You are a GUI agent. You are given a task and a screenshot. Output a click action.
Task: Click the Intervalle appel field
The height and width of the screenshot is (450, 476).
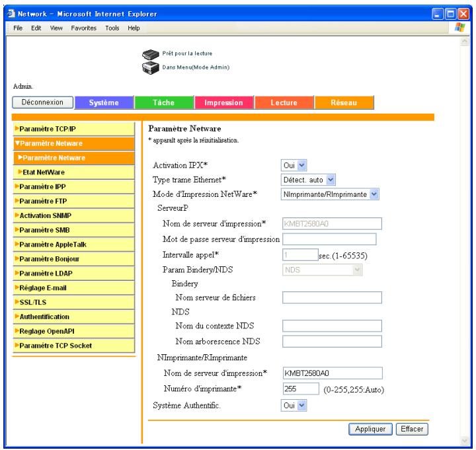point(300,254)
